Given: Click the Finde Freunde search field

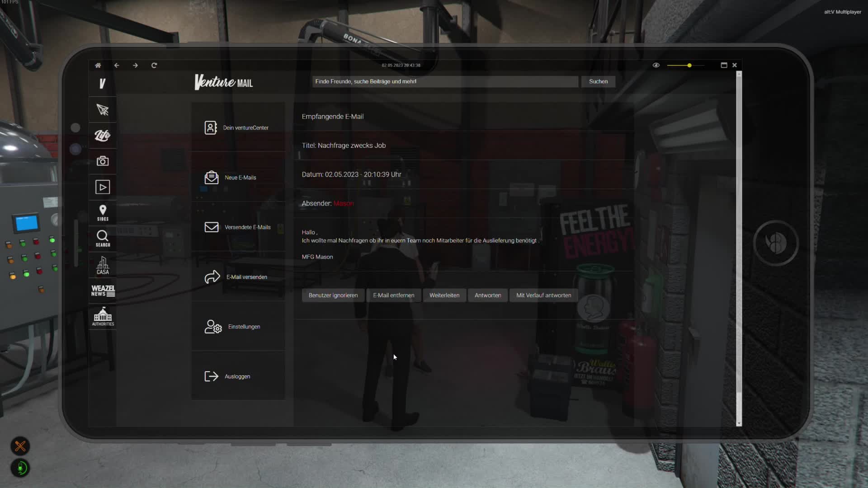Looking at the screenshot, I should pos(445,82).
